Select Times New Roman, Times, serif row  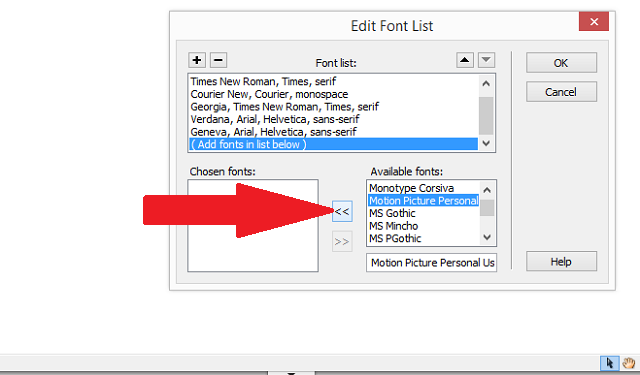[333, 82]
